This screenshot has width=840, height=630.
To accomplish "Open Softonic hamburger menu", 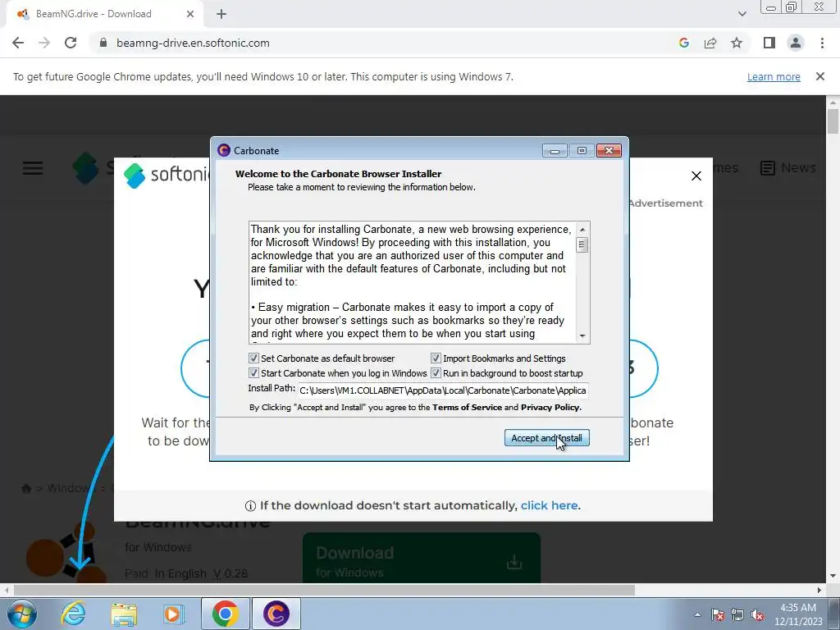I will point(33,168).
